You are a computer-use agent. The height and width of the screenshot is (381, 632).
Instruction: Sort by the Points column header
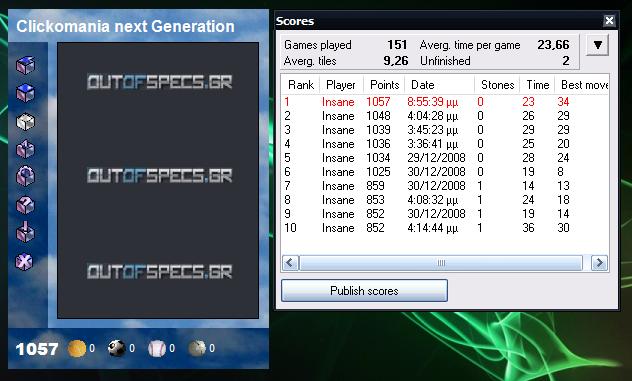384,85
